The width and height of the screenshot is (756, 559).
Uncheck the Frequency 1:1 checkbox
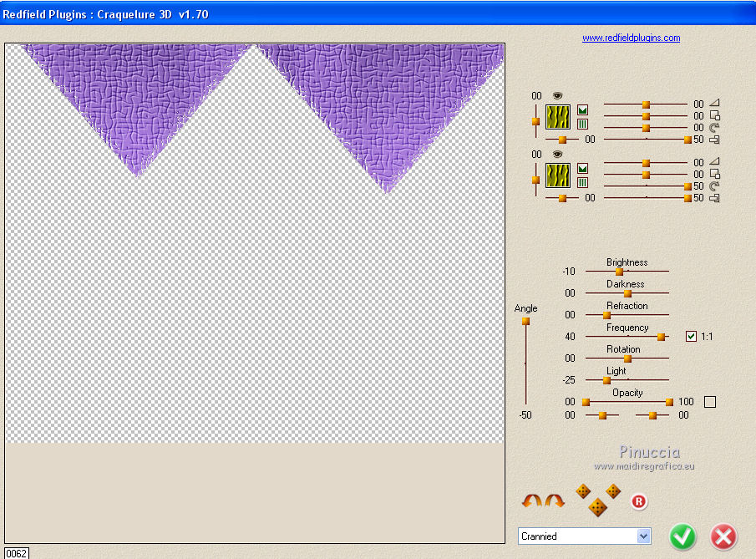pos(691,336)
